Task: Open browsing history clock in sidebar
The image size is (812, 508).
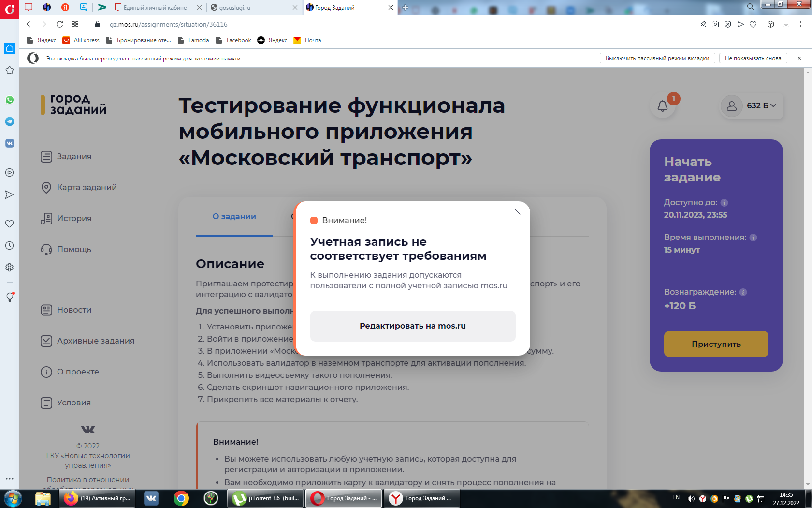Action: 10,245
